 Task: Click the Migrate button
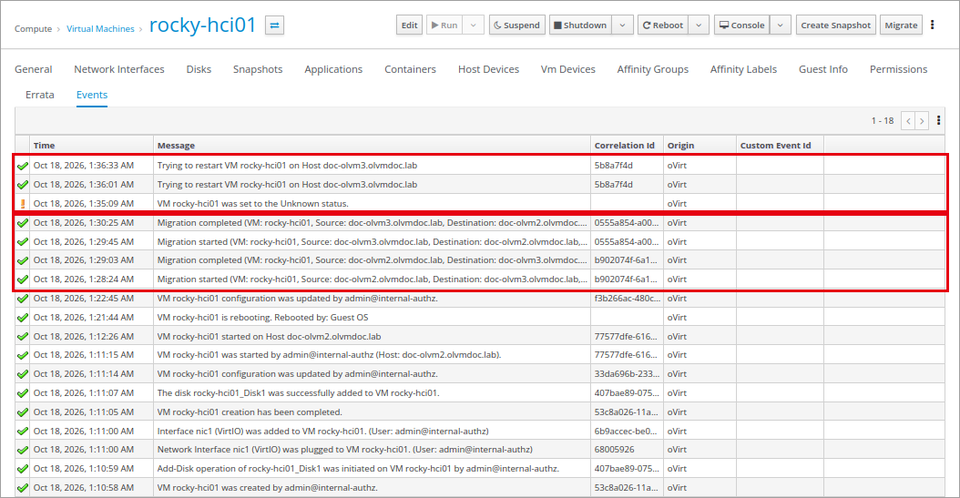tap(901, 25)
